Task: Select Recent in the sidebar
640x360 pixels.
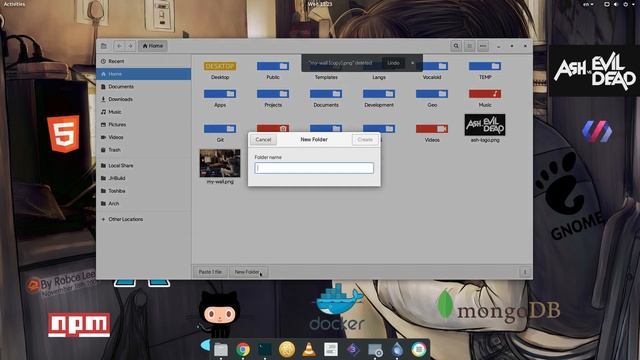Action: coord(144,61)
